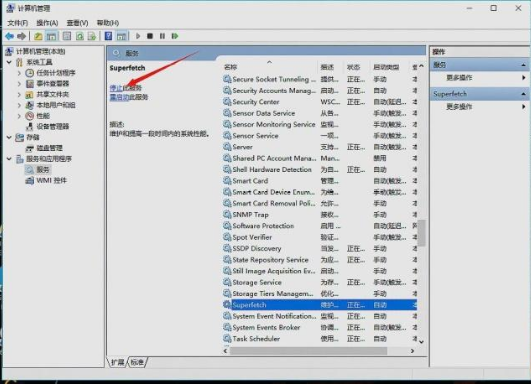This screenshot has height=384, width=531.
Task: Click the 停止 this service link
Action: pos(116,88)
